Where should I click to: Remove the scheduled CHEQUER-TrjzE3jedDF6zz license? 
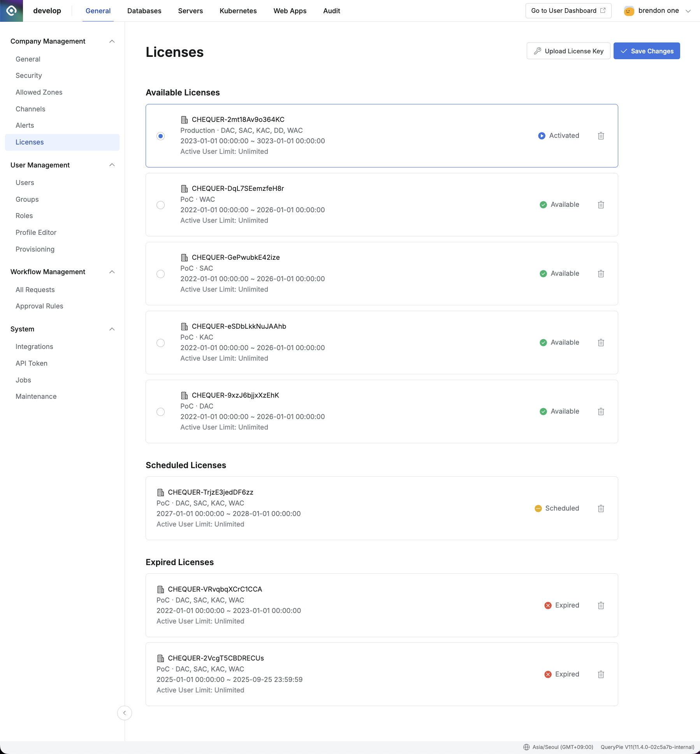click(601, 509)
